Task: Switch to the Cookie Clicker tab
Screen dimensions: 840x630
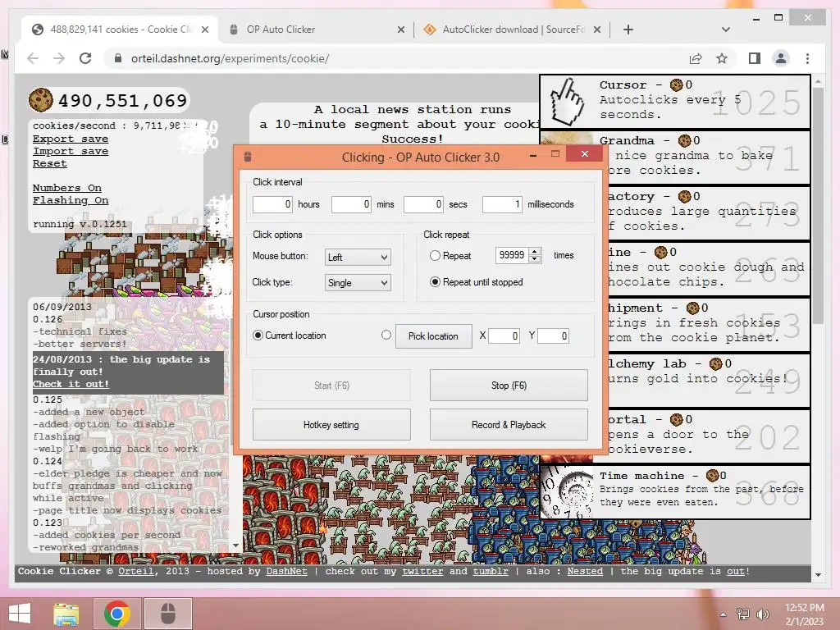Action: point(120,30)
